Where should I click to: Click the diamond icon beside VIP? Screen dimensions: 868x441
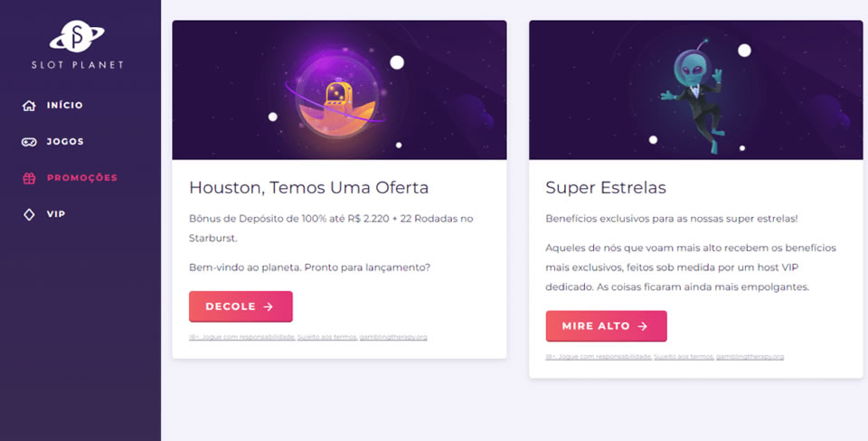(x=29, y=214)
